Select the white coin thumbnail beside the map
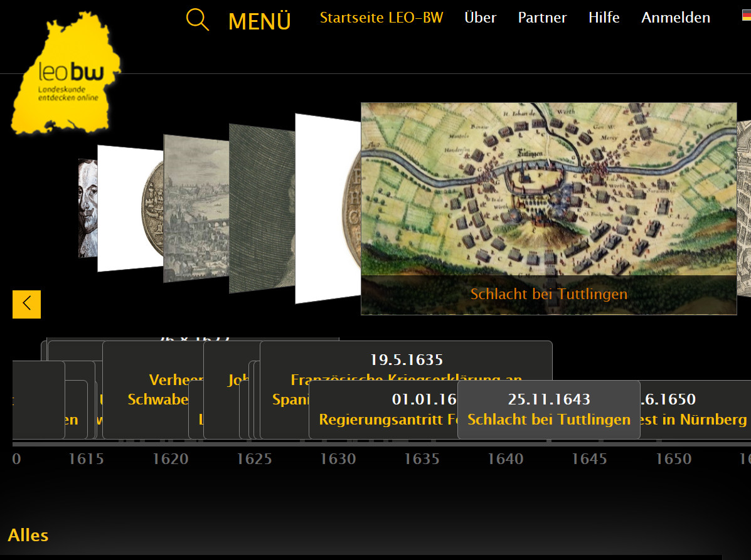Image resolution: width=751 pixels, height=560 pixels. click(328, 208)
